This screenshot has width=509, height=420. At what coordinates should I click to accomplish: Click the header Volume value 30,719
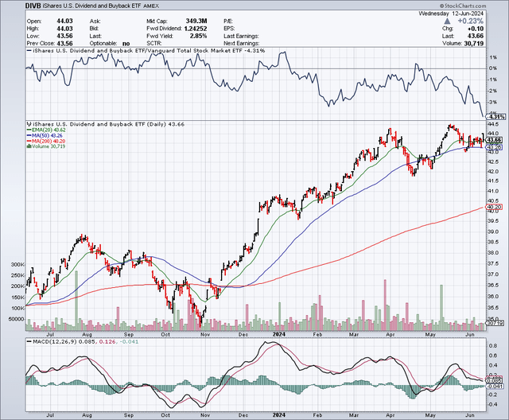[x=474, y=44]
